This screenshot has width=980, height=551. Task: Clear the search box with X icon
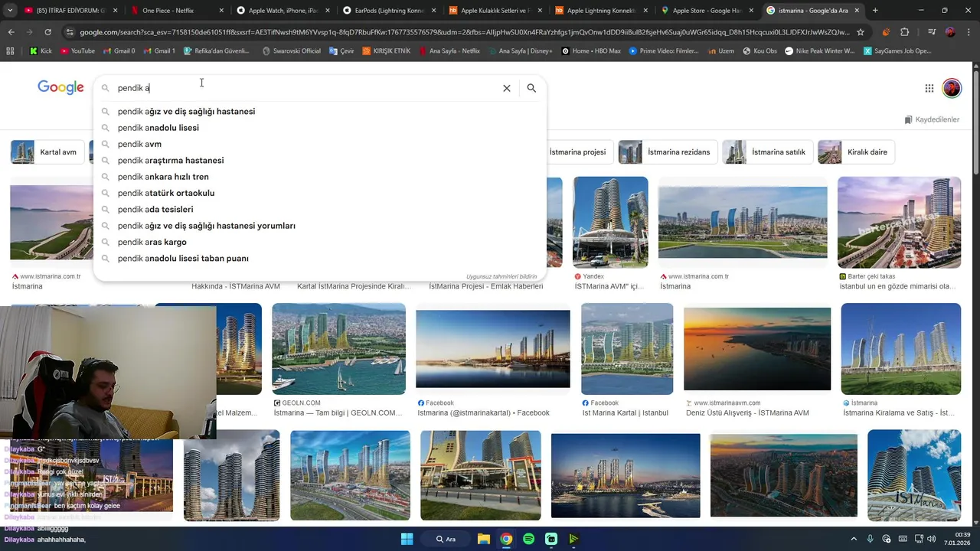coord(506,88)
